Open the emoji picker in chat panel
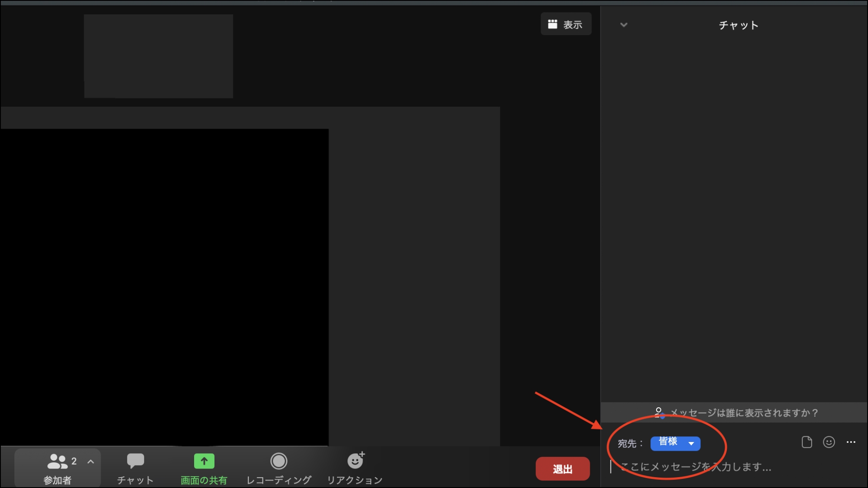 [x=828, y=442]
